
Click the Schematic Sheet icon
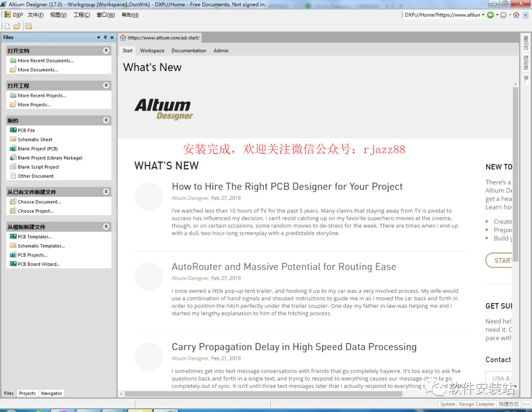coord(13,139)
